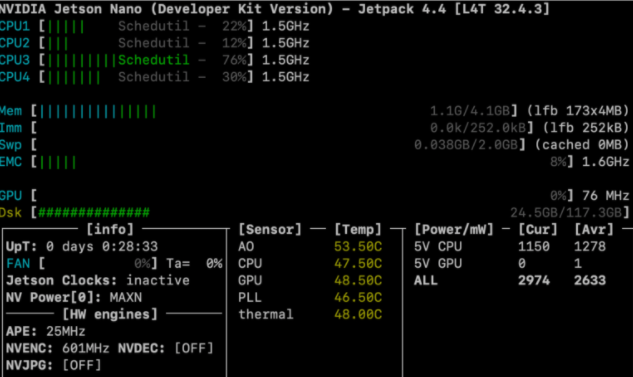Click the green 'Schedutil' governor on CPU3
The image size is (633, 377).
point(153,60)
